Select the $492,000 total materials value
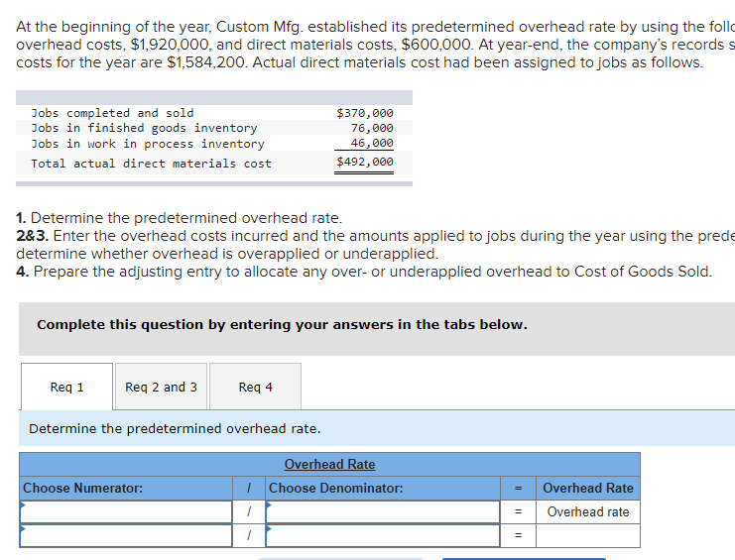 click(x=365, y=162)
